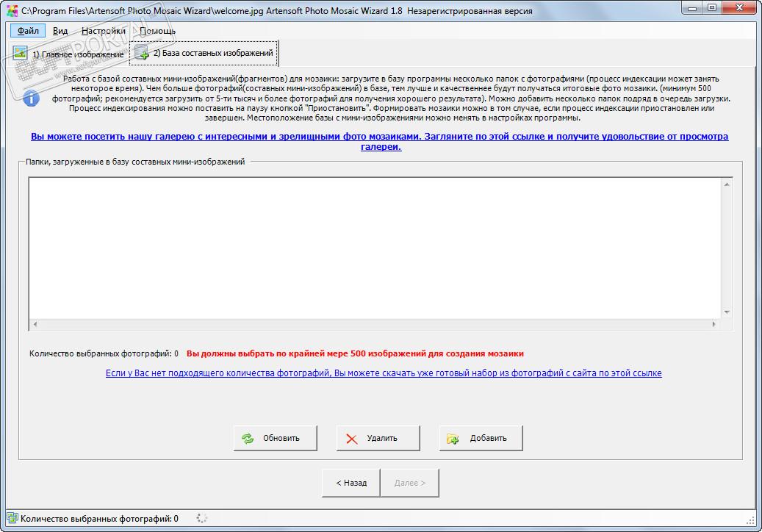The width and height of the screenshot is (762, 532).
Task: Click the status bar 'Количество выбранных фотографий: 0' text
Action: [99, 519]
